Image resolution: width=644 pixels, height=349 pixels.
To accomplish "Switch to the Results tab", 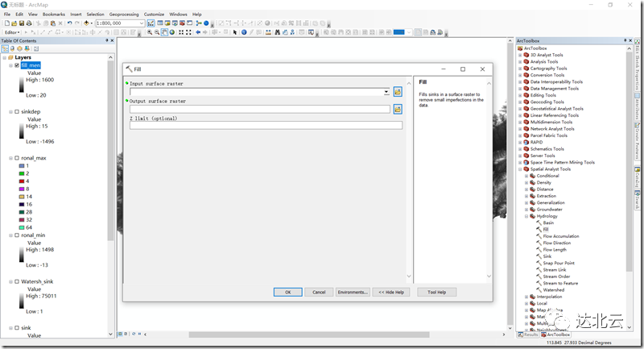I will (x=528, y=334).
